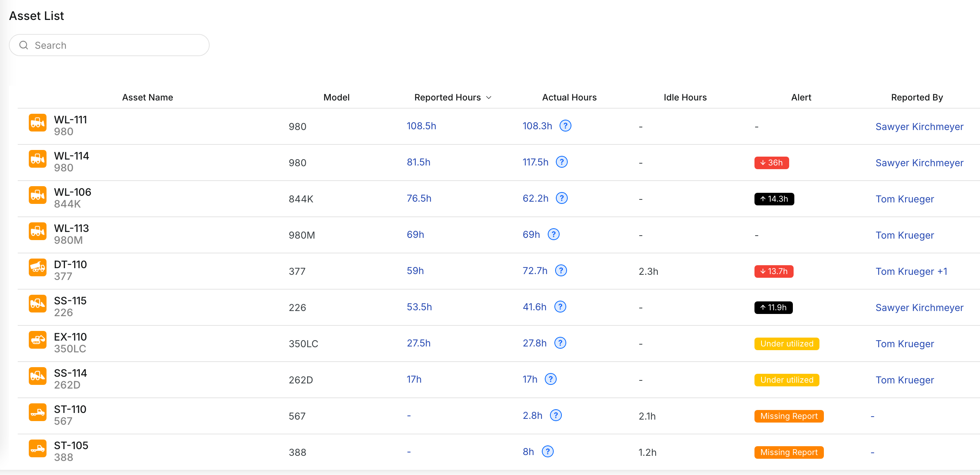Click the help icon beside 27.8h
This screenshot has height=475, width=980.
coord(560,342)
